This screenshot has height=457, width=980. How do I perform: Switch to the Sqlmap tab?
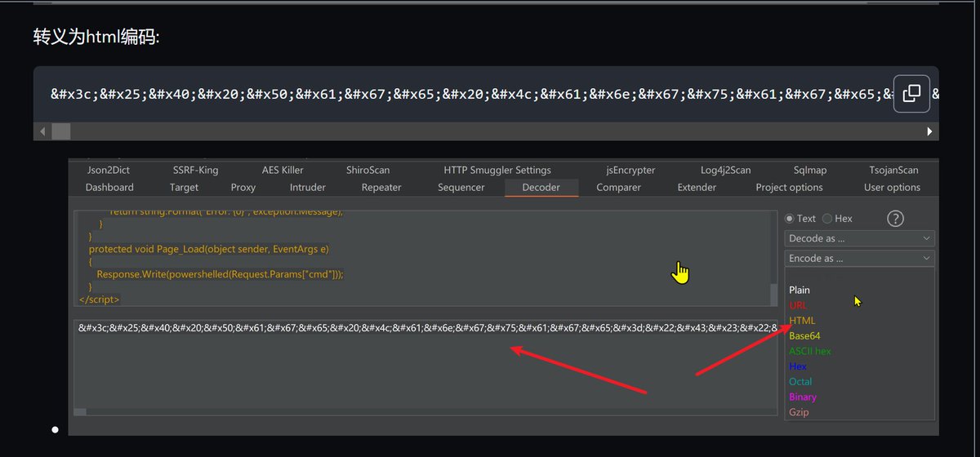click(x=810, y=170)
